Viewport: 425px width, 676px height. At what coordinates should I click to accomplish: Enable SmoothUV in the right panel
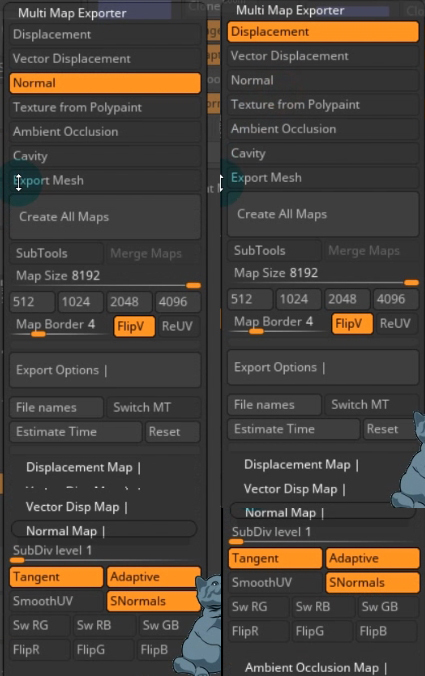[x=275, y=582]
